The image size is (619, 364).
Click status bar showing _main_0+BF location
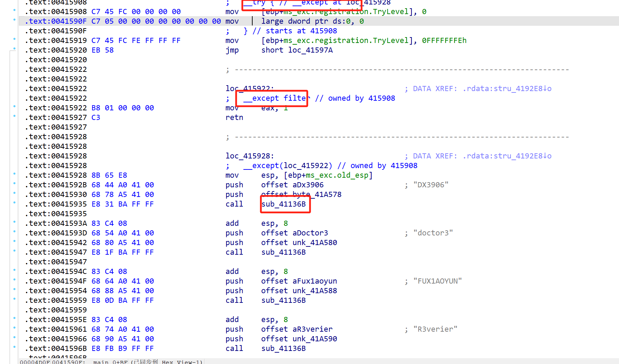(110, 362)
